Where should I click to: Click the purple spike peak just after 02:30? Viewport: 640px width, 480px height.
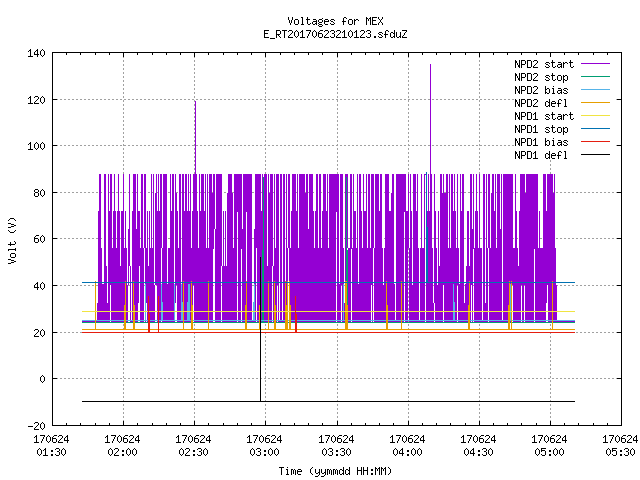[x=196, y=102]
